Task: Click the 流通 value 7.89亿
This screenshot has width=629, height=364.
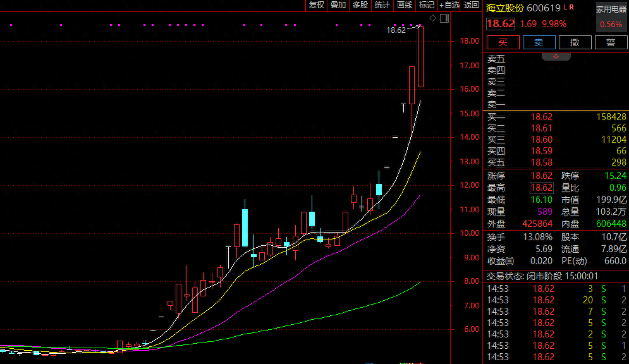Action: click(x=614, y=250)
